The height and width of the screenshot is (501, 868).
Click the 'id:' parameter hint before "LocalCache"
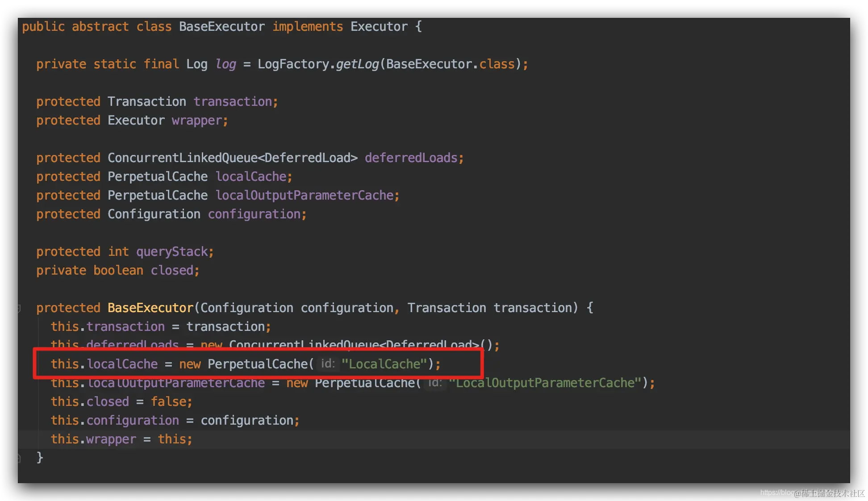coord(328,364)
